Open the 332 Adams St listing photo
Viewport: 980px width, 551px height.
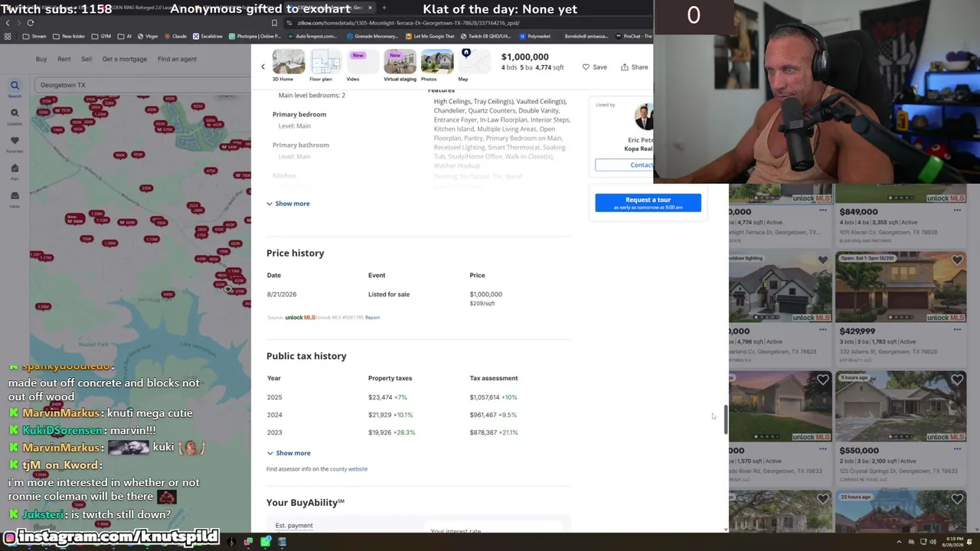pos(900,287)
